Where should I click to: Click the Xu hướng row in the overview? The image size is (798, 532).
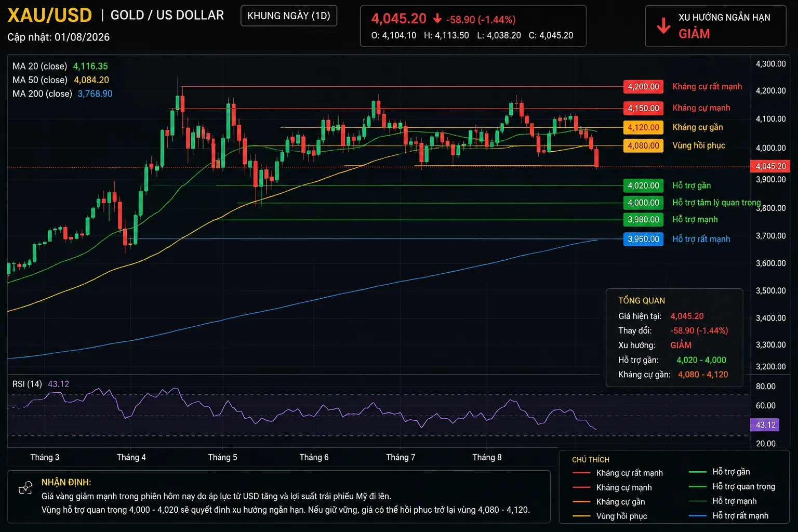pos(655,345)
